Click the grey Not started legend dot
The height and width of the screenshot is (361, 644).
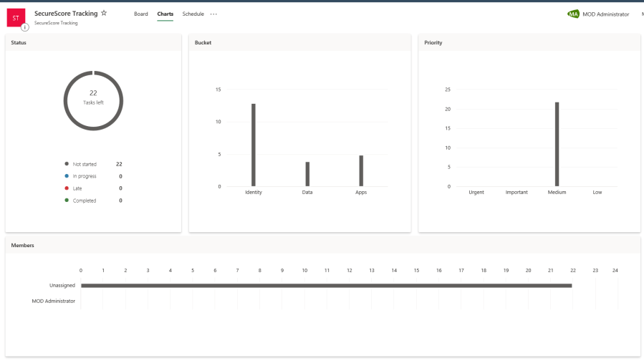(x=67, y=164)
